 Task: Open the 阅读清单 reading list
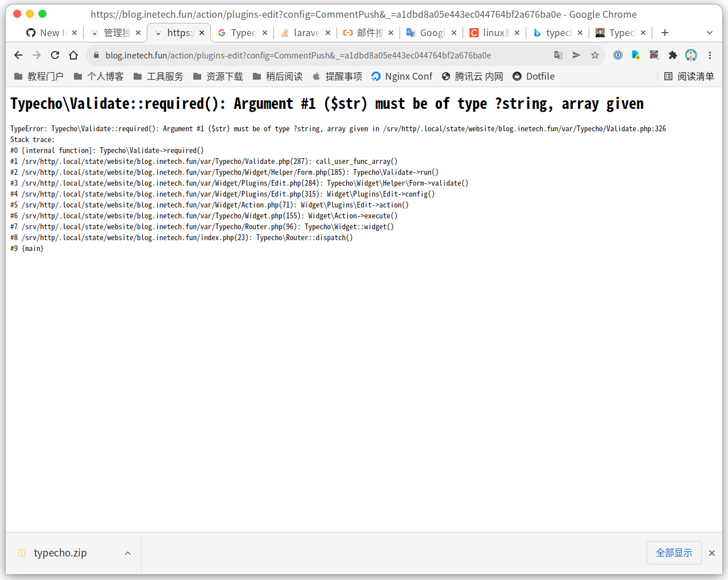[689, 76]
